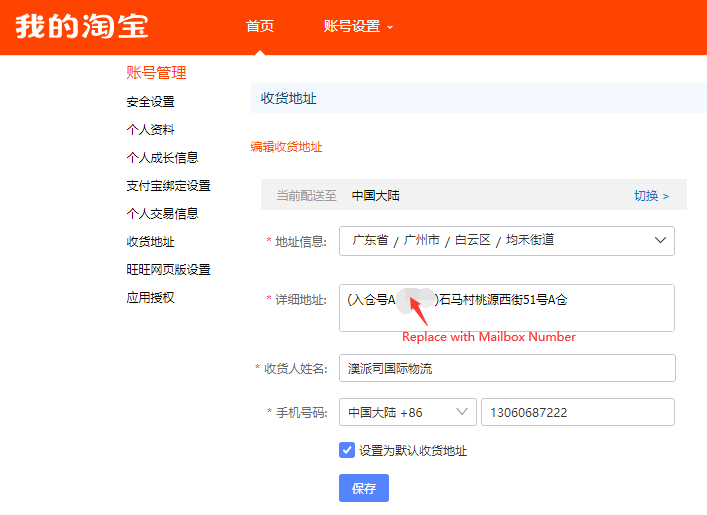Open 应用授权 in sidebar
The image size is (707, 515).
tap(150, 298)
